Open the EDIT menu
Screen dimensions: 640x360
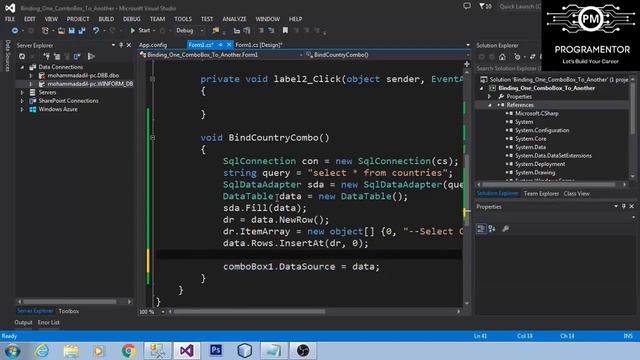point(30,19)
